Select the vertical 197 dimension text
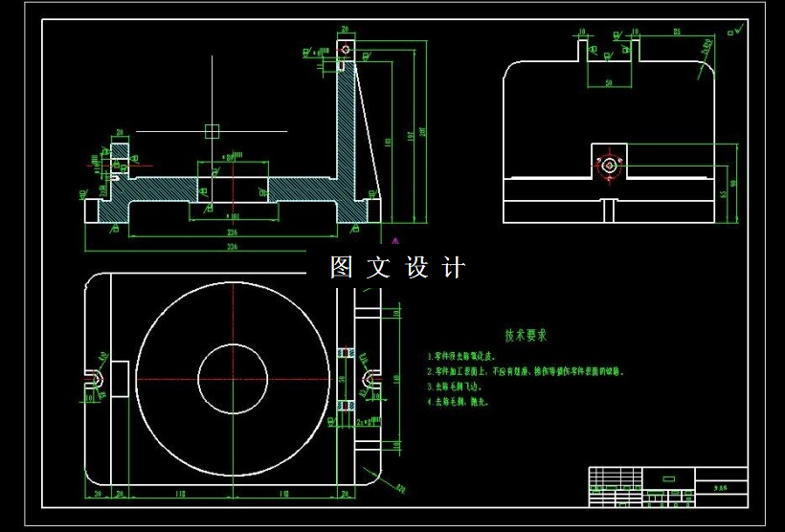The height and width of the screenshot is (532, 785). click(x=409, y=138)
